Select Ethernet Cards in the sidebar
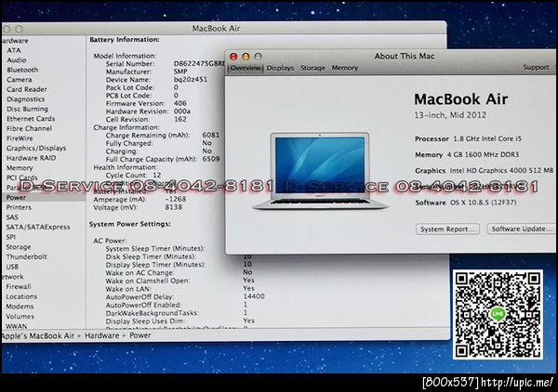The height and width of the screenshot is (392, 558). click(x=31, y=119)
